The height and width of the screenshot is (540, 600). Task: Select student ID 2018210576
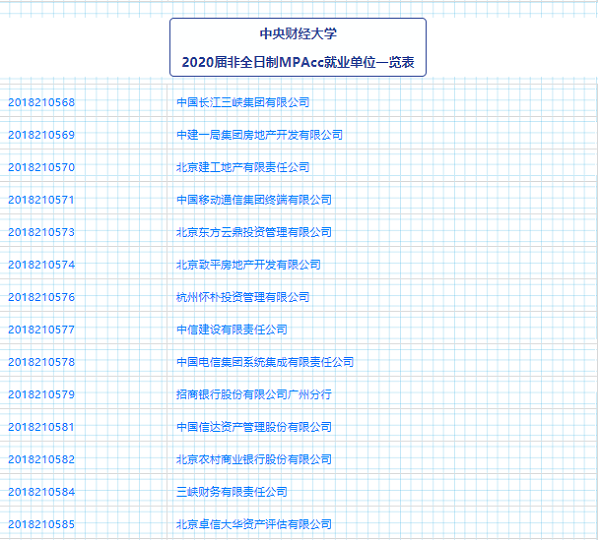[x=41, y=297]
